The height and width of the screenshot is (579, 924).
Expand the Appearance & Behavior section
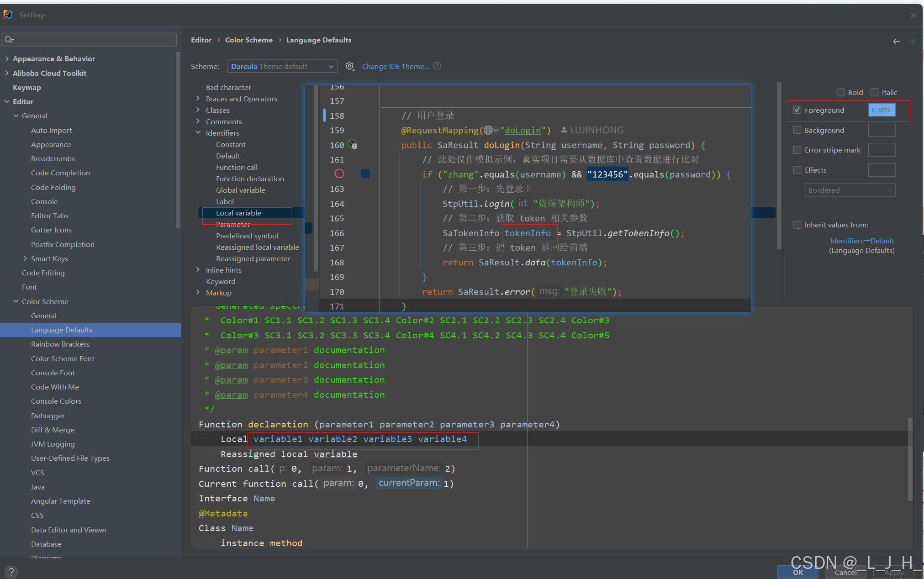pos(7,58)
